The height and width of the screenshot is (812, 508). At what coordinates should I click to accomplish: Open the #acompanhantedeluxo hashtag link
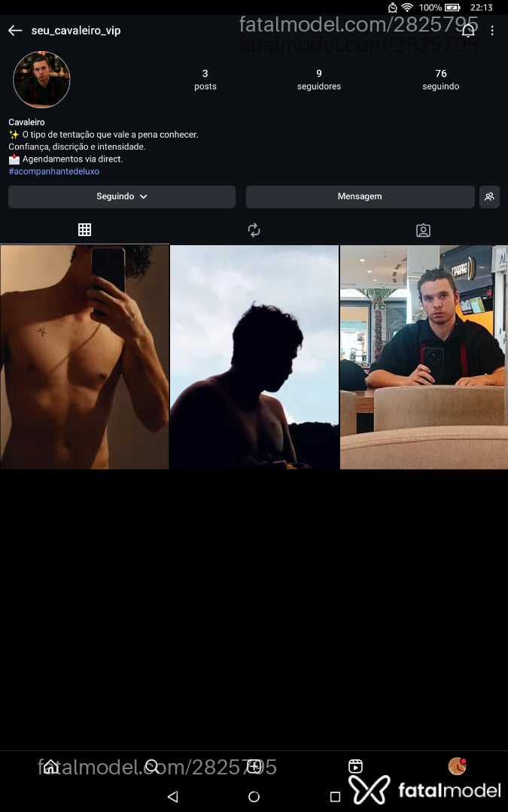pos(54,171)
